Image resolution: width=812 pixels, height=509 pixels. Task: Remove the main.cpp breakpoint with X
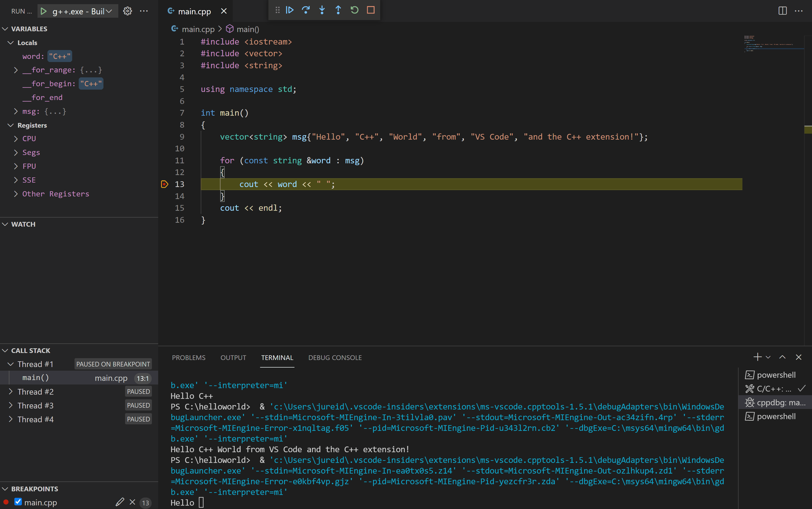(x=132, y=502)
